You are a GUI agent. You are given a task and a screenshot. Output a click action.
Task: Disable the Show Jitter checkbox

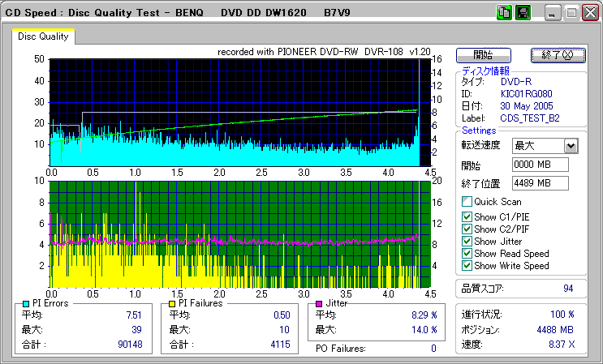pyautogui.click(x=467, y=241)
